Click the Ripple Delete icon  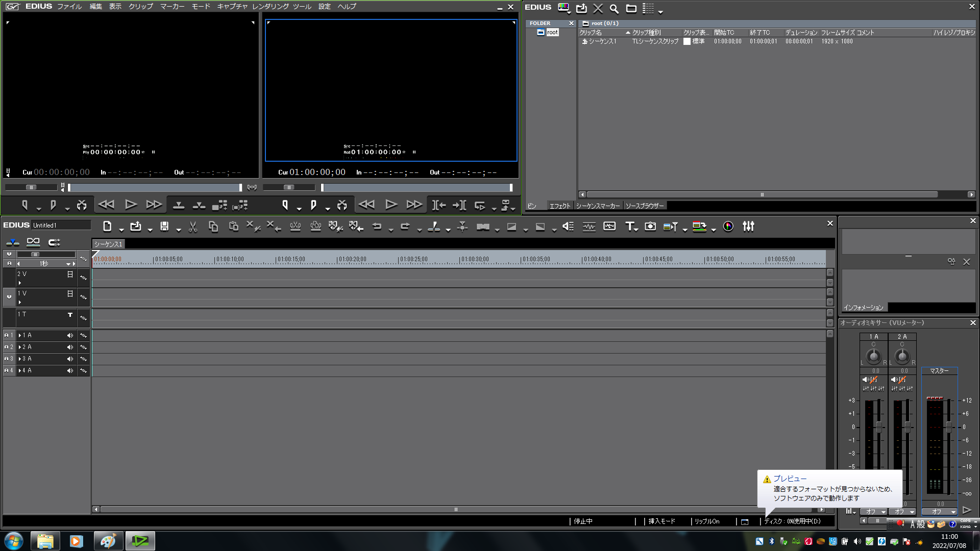tap(274, 227)
